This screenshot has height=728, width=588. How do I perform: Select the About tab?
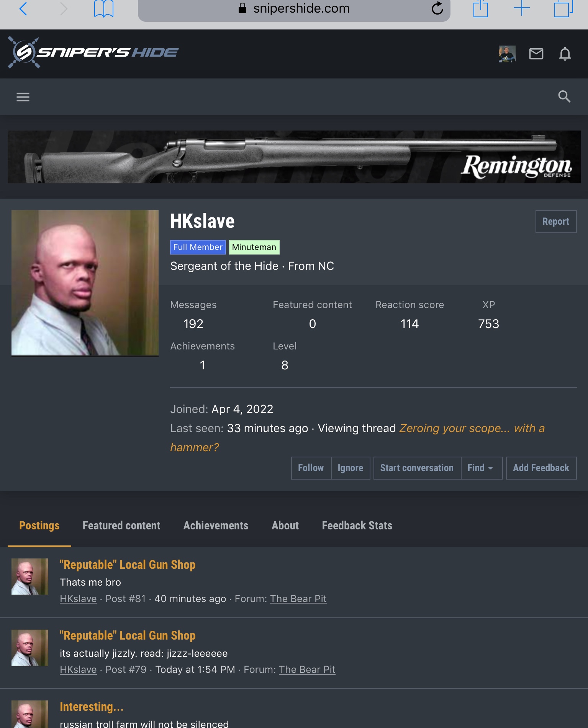click(x=285, y=526)
